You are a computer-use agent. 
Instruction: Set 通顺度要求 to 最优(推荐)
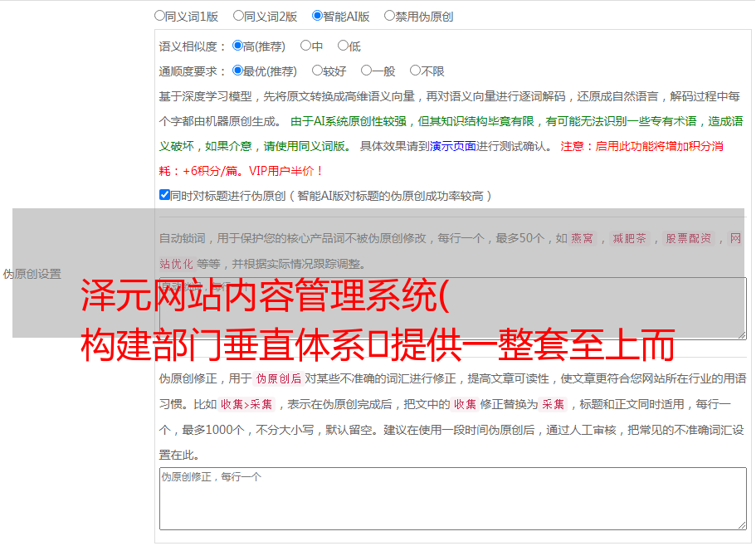pyautogui.click(x=237, y=71)
